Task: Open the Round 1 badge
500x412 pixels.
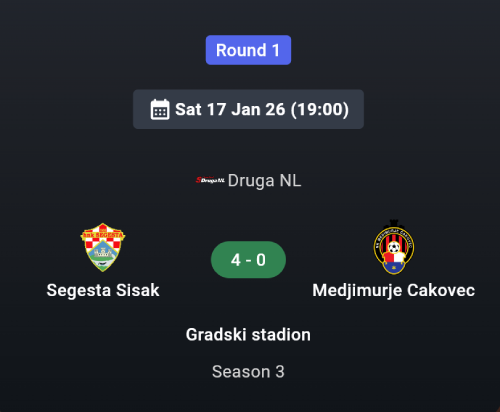Action: (x=248, y=50)
